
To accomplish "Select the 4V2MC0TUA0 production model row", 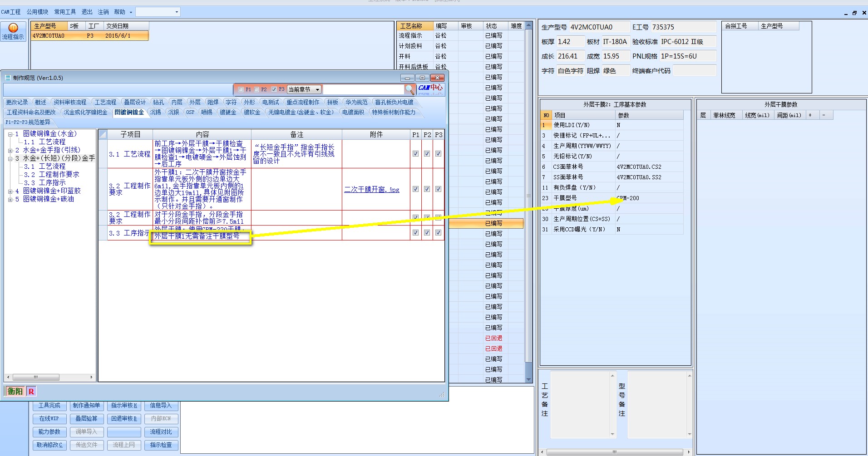I will pyautogui.click(x=90, y=36).
